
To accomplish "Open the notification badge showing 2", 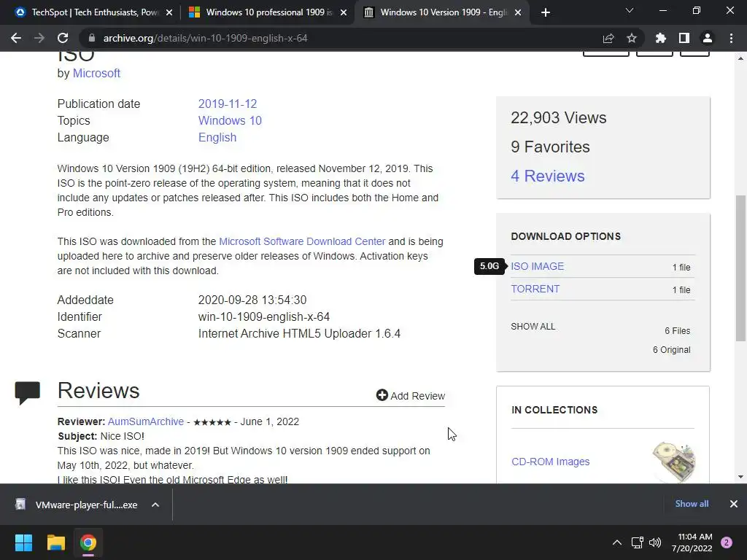I will 727,542.
